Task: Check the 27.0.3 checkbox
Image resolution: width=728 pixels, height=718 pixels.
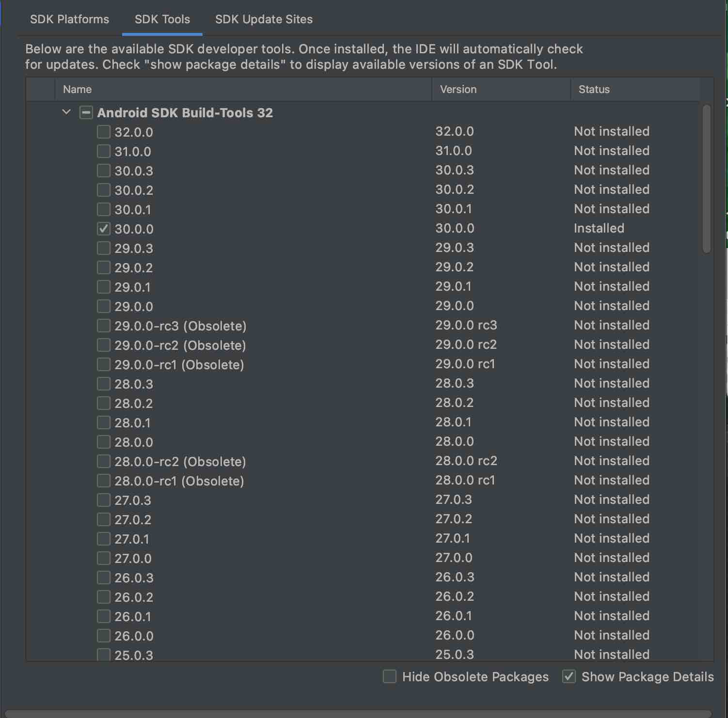Action: [103, 500]
